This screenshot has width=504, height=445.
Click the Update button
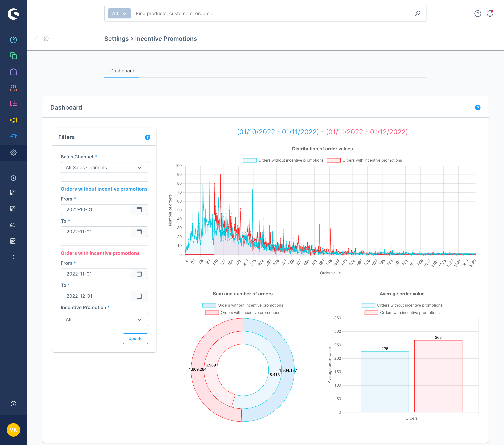click(x=135, y=338)
